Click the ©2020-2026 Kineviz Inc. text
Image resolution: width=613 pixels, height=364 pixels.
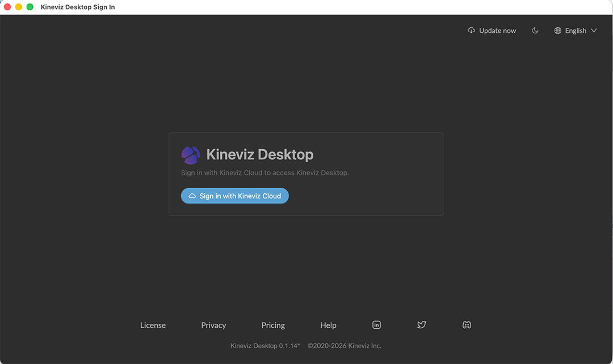point(345,346)
